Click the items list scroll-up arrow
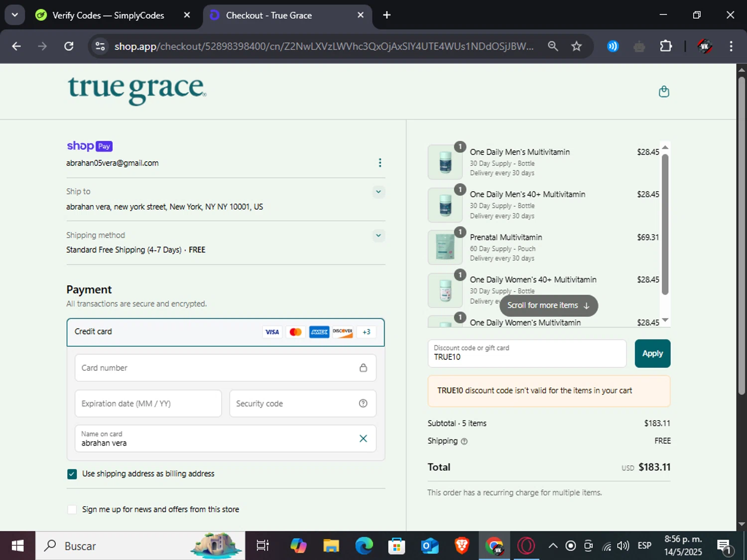Image resolution: width=747 pixels, height=560 pixels. (665, 147)
